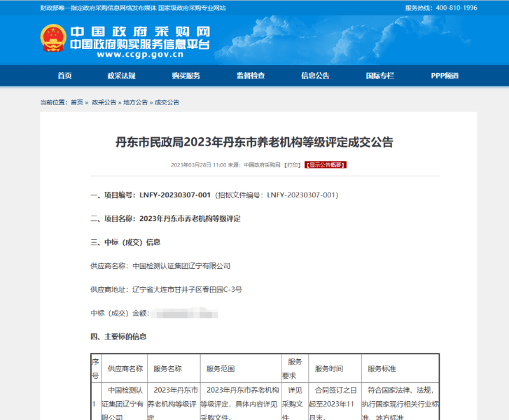Click the 成交公告 breadcrumb link
Viewport: 509px width, 420px height.
pos(167,102)
